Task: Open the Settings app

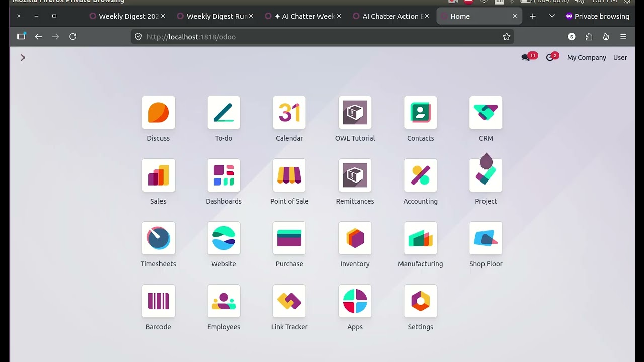Action: (x=421, y=301)
